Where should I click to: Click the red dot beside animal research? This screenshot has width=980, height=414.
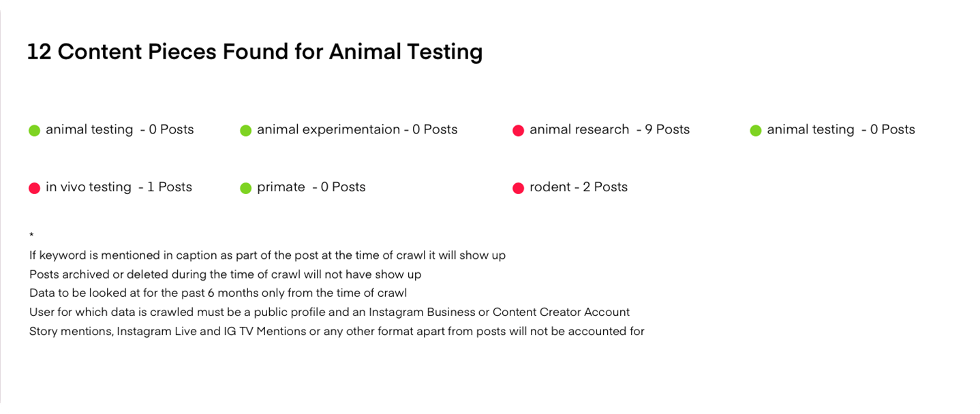click(518, 131)
